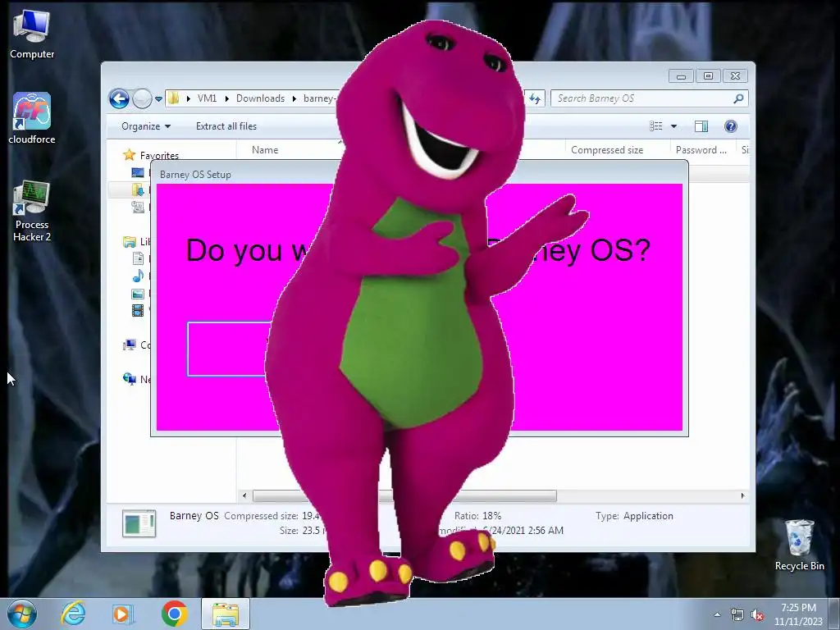Viewport: 840px width, 630px height.
Task: Click Extract all files
Action: pyautogui.click(x=226, y=126)
